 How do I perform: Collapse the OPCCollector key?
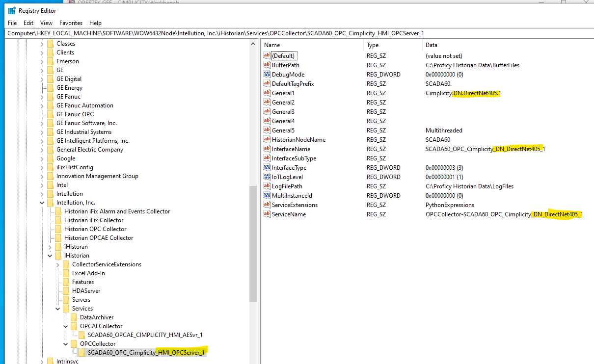click(65, 344)
